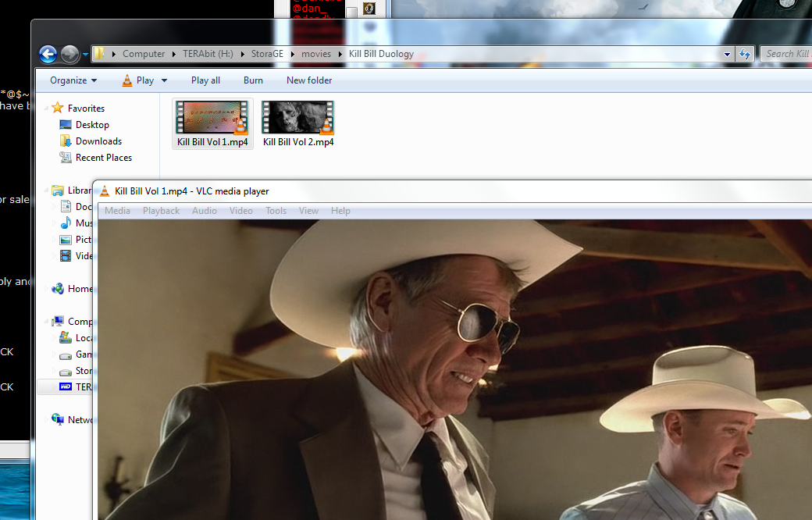Viewport: 812px width, 520px height.
Task: Open recent pages dropdown beside Forward arrow
Action: tap(85, 54)
